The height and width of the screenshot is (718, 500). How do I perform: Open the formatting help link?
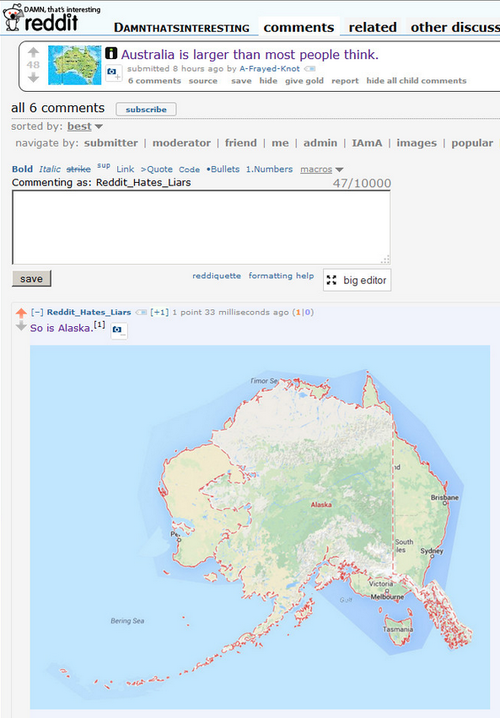281,276
